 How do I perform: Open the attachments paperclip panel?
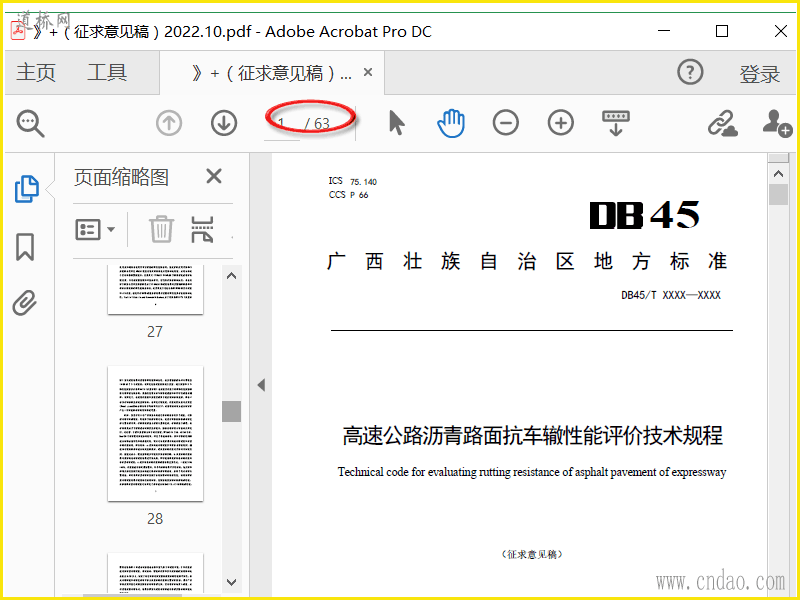pyautogui.click(x=25, y=303)
